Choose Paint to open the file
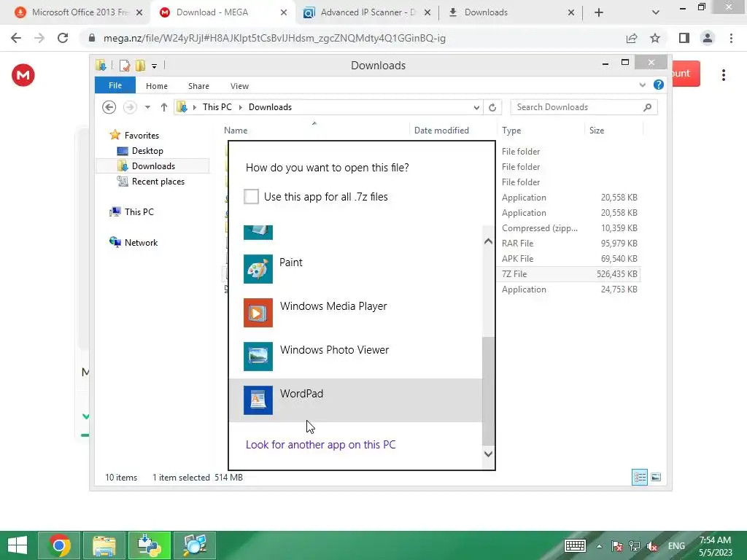 click(x=355, y=268)
